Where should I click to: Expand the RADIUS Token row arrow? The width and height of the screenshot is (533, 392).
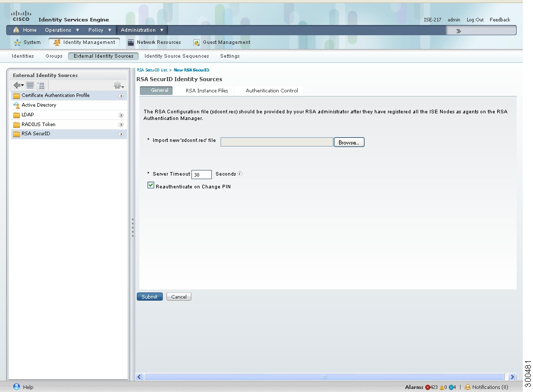pos(120,125)
